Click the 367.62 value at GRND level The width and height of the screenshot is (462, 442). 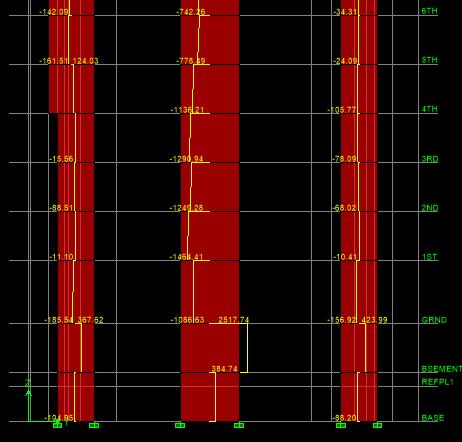pos(90,320)
